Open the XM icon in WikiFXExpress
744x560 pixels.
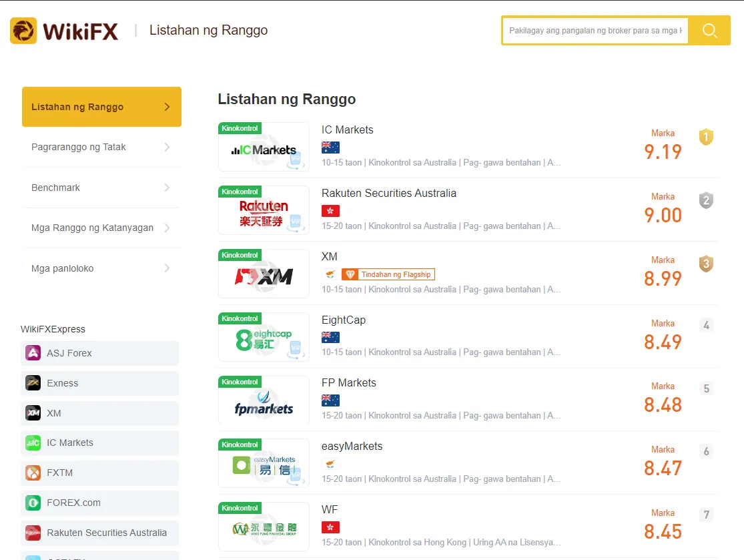(x=33, y=413)
